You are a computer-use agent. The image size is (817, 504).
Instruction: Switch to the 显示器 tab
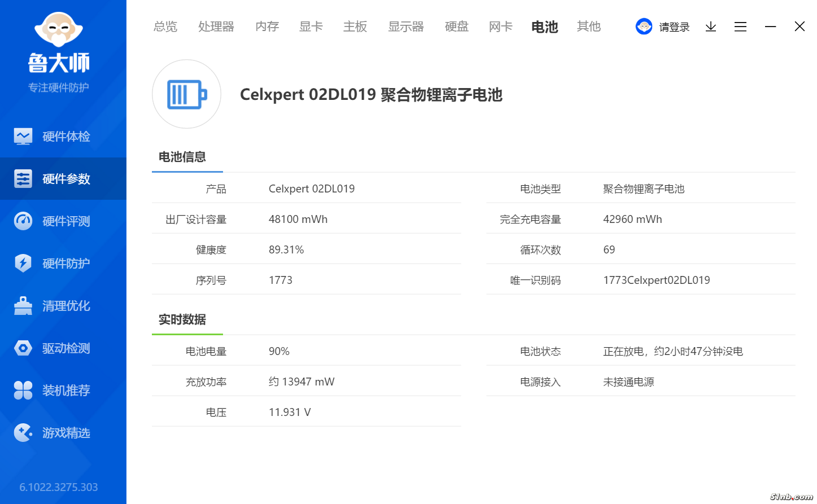(406, 27)
